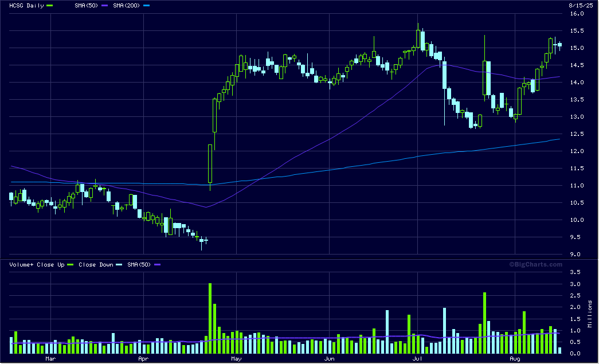Screen dimensions: 599x364
Task: Select the Close Up legend label
Action: [x=50, y=265]
